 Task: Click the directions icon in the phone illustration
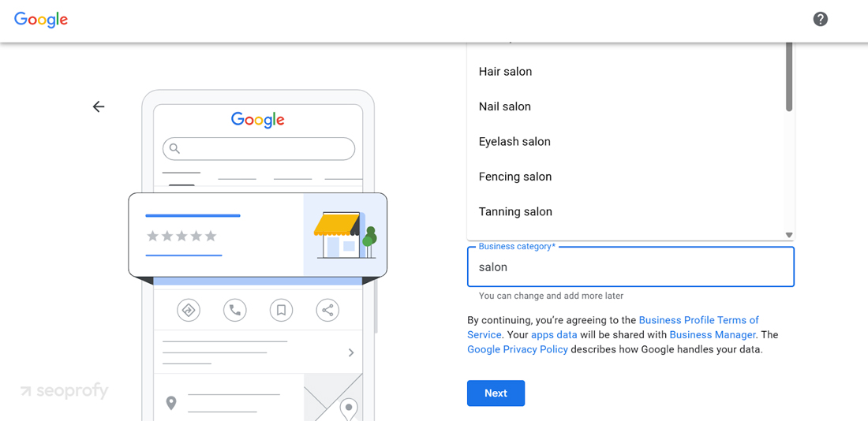tap(189, 310)
